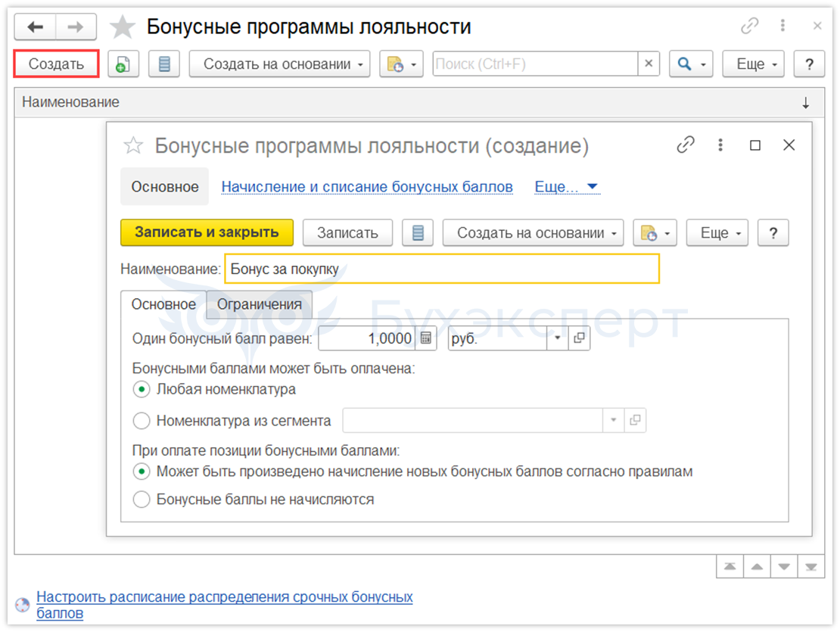This screenshot has width=840, height=632.
Task: Select Номенклатура из сегмента radio option
Action: click(142, 421)
